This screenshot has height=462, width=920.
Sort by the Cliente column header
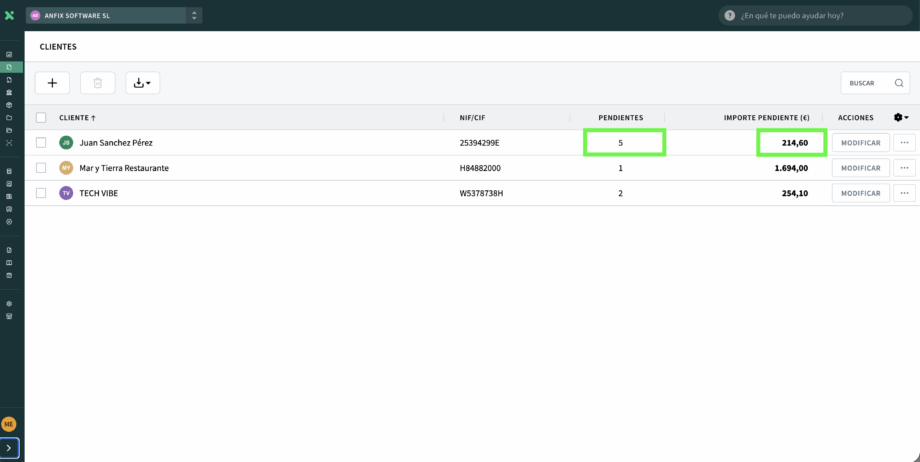tap(77, 118)
